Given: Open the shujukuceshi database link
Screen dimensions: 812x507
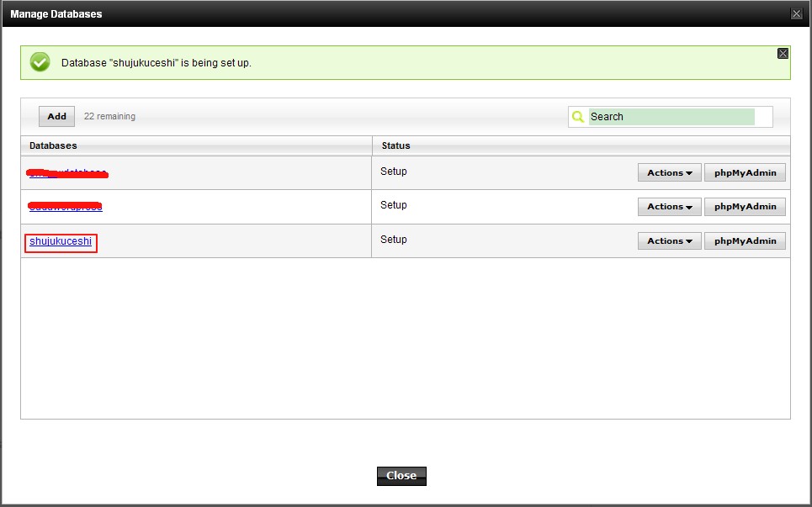Looking at the screenshot, I should pyautogui.click(x=61, y=241).
